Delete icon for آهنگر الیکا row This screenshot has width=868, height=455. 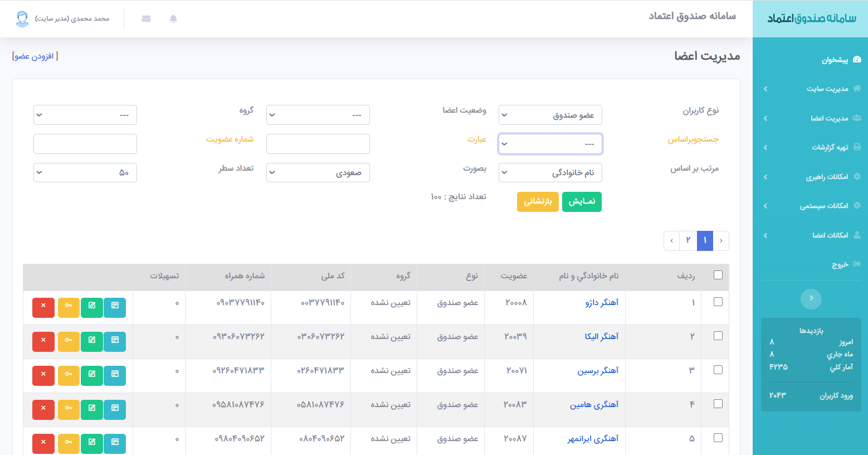click(43, 342)
